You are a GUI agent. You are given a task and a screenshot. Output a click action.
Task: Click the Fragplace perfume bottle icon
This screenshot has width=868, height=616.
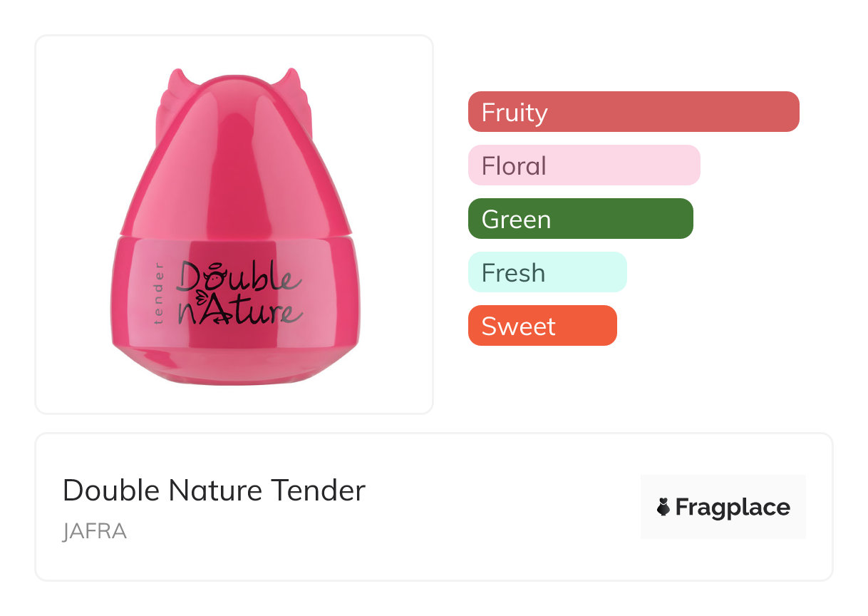point(663,508)
